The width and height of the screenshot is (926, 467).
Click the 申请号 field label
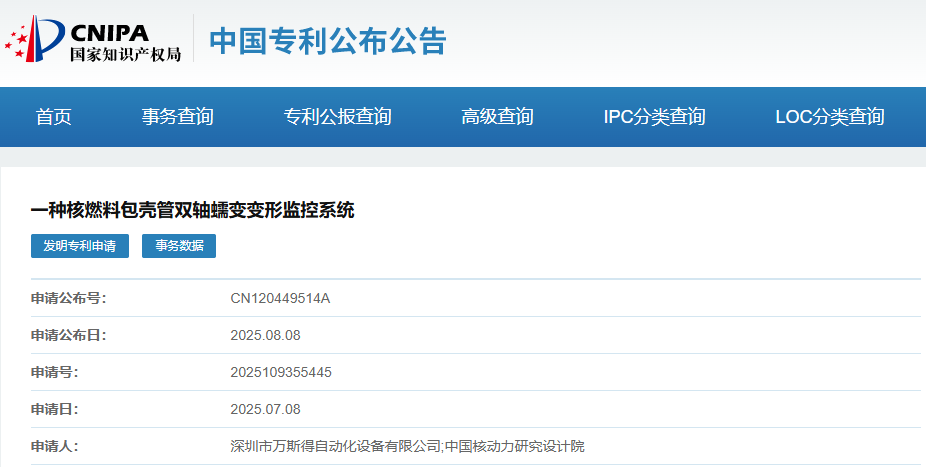(54, 372)
